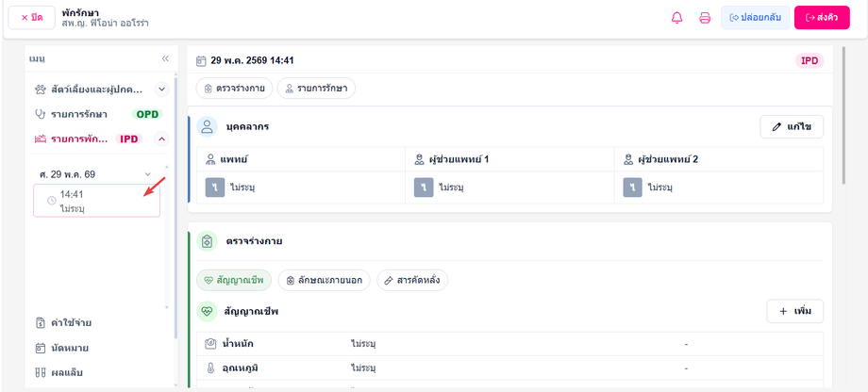Viewport: 868px width, 392px height.
Task: Click the แก้ไข edit button
Action: click(792, 126)
